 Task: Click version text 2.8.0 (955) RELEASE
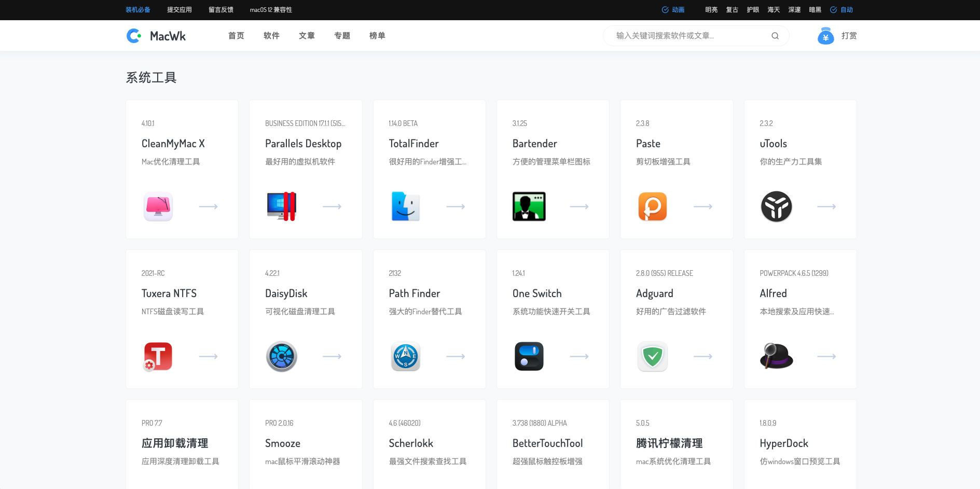click(665, 273)
